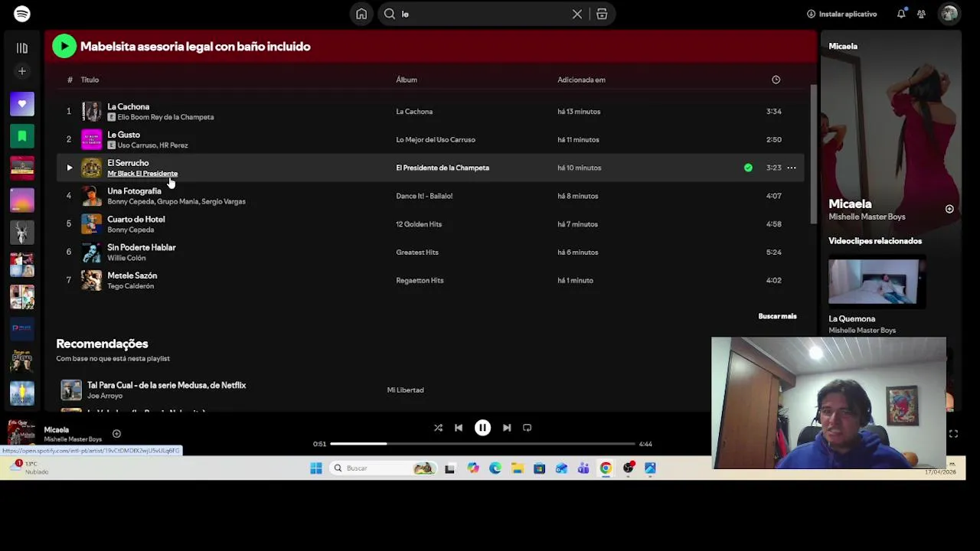Skip to the next track
The height and width of the screenshot is (551, 980).
coord(507,428)
